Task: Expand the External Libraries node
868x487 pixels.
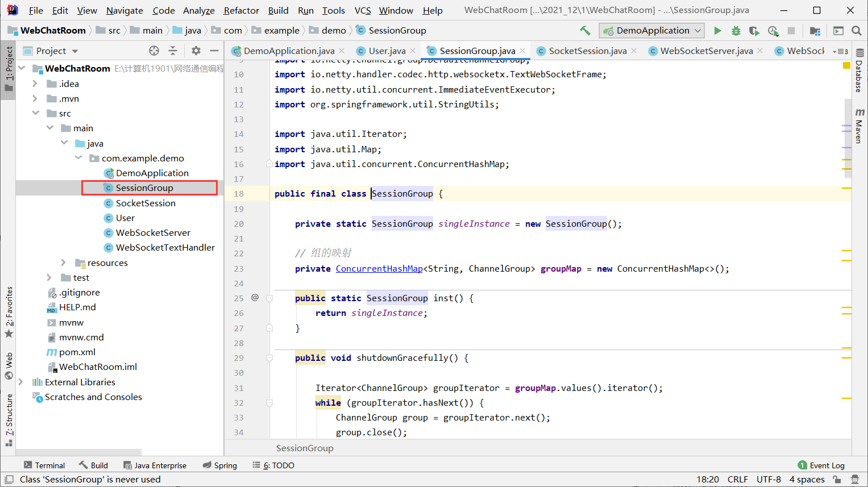Action: coord(20,382)
